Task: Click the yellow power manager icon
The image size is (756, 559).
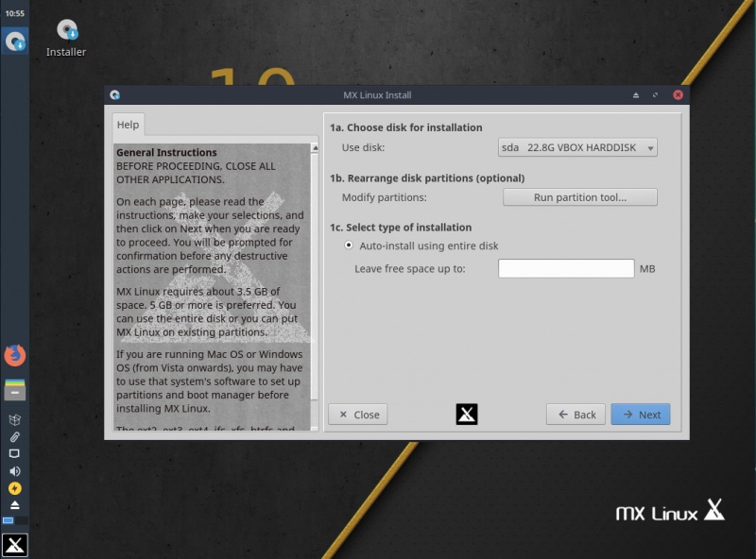Action: [13, 490]
